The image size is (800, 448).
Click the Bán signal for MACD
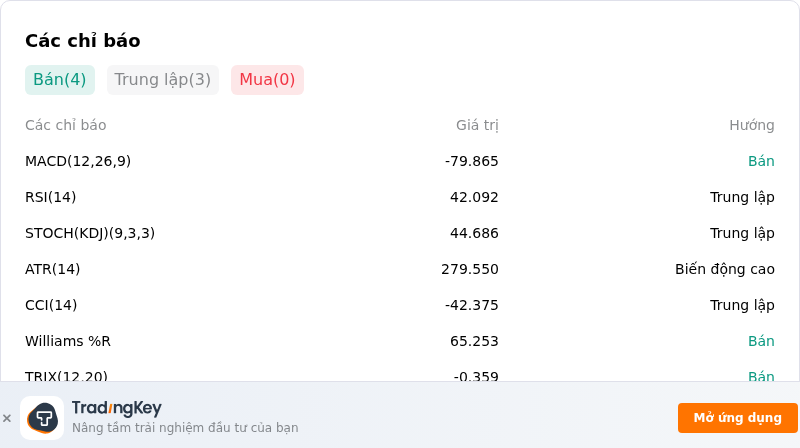pos(761,161)
